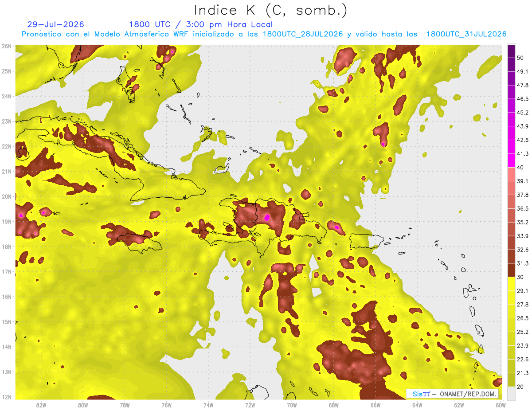Click the "23N" latitude label
The width and height of the screenshot is (532, 411).
pos(7,121)
